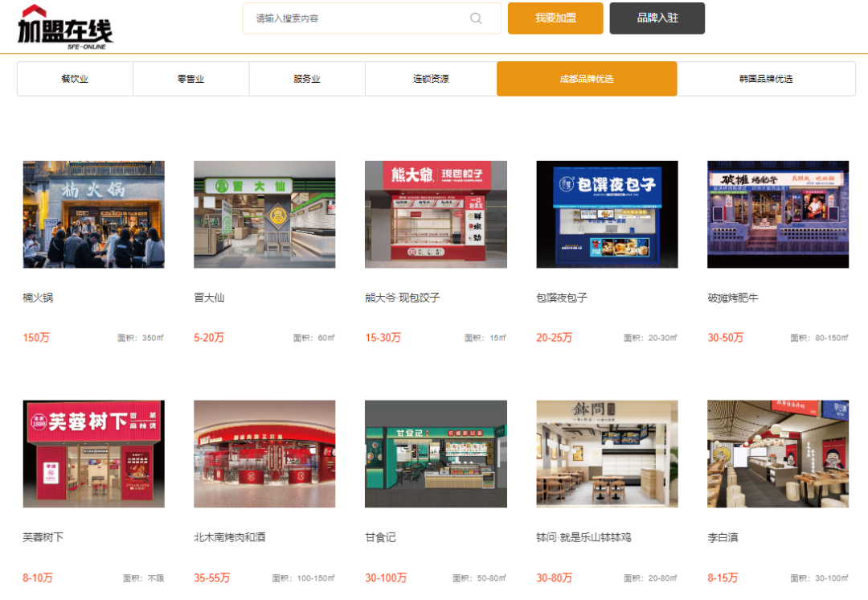Click the 面积: 350㎡ area label
Image resolution: width=868 pixels, height=600 pixels.
click(x=141, y=338)
